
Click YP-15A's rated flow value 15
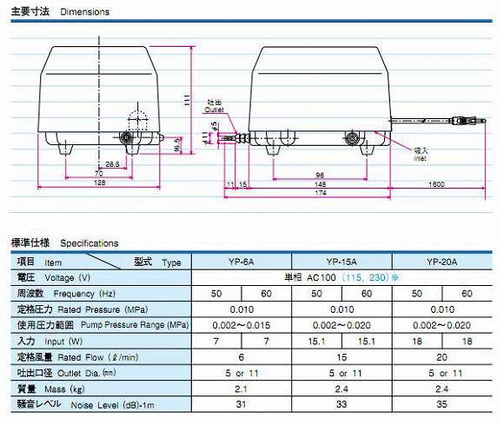pyautogui.click(x=342, y=357)
